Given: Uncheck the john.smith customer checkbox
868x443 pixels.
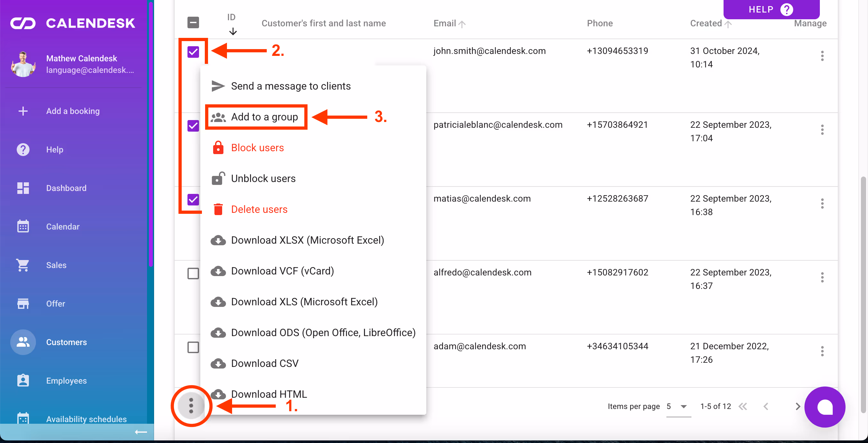Looking at the screenshot, I should (x=193, y=52).
